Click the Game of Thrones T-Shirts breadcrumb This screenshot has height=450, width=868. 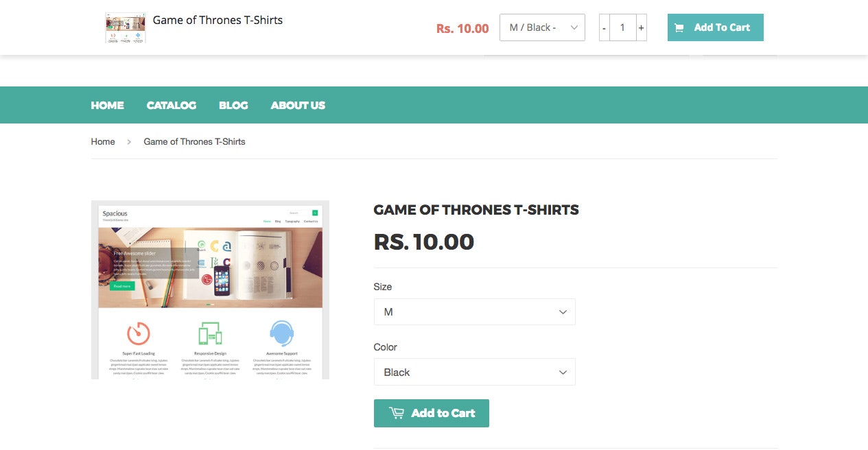click(x=194, y=141)
